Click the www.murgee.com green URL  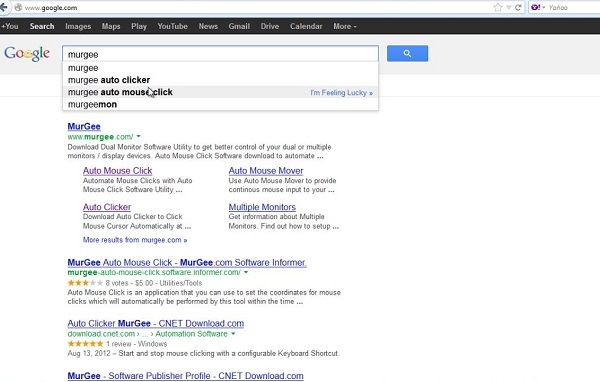101,137
